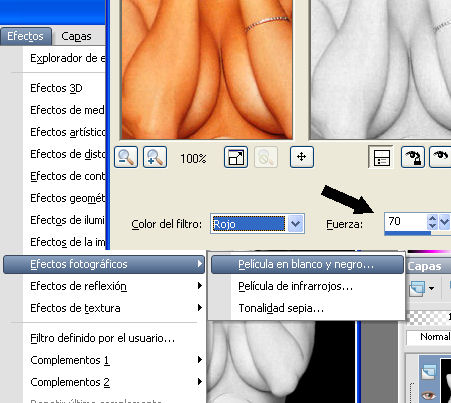Screen dimensions: 451x403
Task: Click the proof eye icon
Action: coord(440,157)
